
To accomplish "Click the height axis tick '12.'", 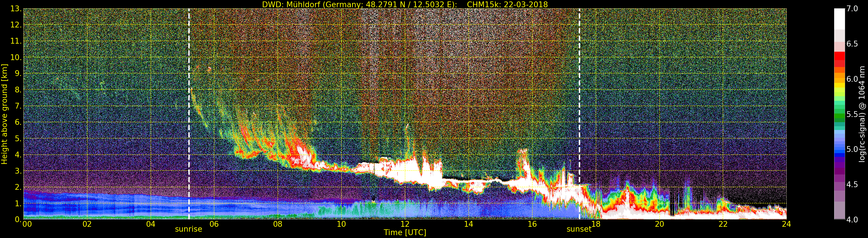I will (16, 25).
